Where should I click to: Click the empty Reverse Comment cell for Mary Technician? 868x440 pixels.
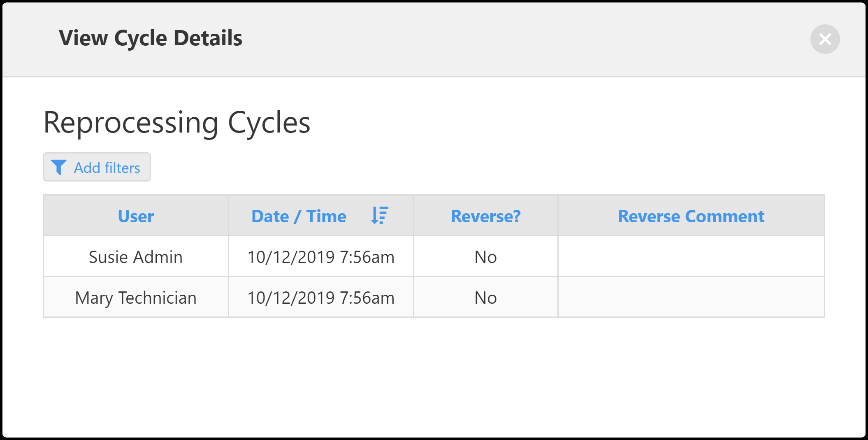691,298
